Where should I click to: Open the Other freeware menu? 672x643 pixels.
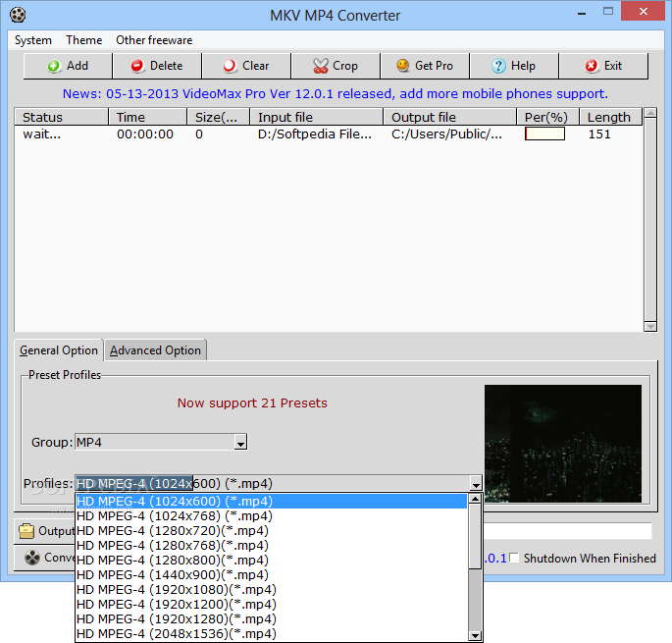(x=154, y=40)
